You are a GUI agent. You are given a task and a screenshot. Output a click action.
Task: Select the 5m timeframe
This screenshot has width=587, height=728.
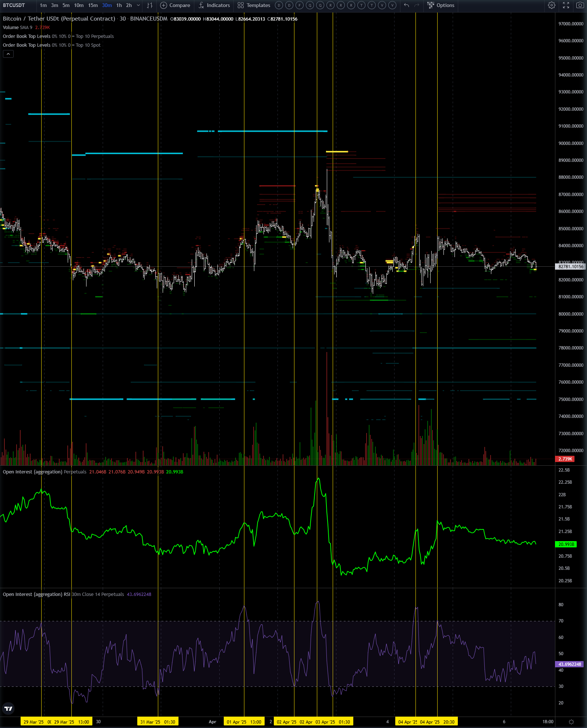pos(66,5)
